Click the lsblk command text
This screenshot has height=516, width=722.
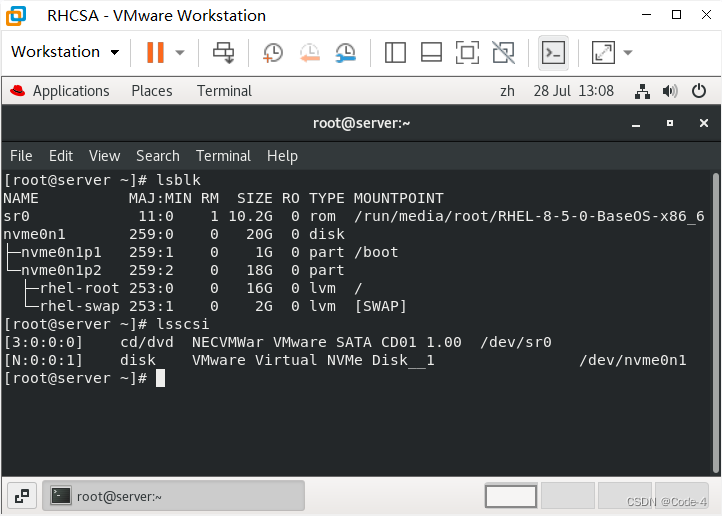(179, 180)
